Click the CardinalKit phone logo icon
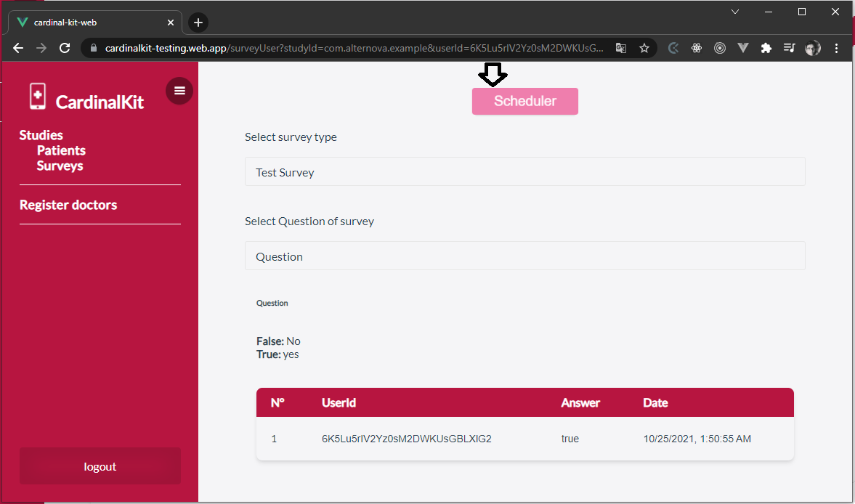The width and height of the screenshot is (855, 504). pos(37,97)
